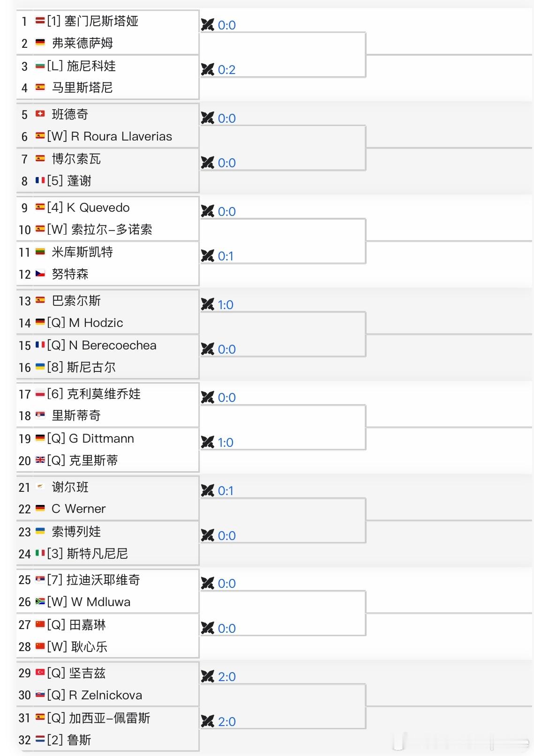This screenshot has height=756, width=534.
Task: Click head-to-head icon for K Quevedo match
Action: coord(207,211)
